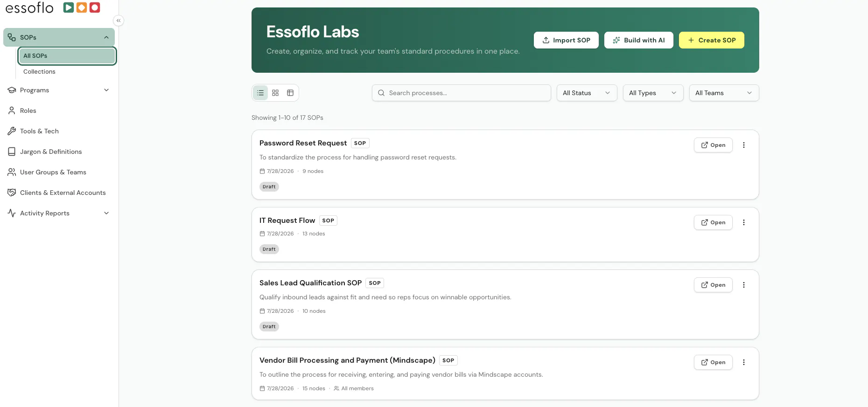
Task: Click the IT Request Flow title
Action: (287, 221)
